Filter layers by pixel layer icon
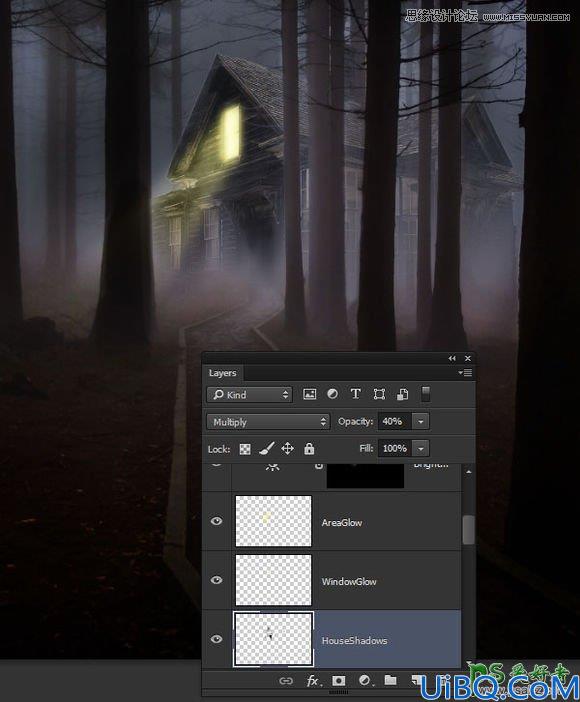 [309, 394]
